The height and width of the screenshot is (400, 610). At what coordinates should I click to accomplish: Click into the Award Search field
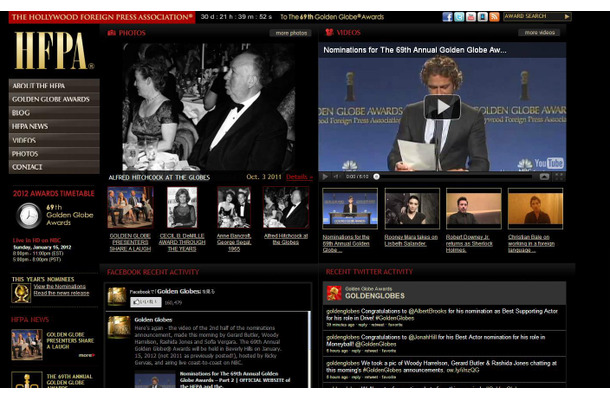tap(533, 16)
